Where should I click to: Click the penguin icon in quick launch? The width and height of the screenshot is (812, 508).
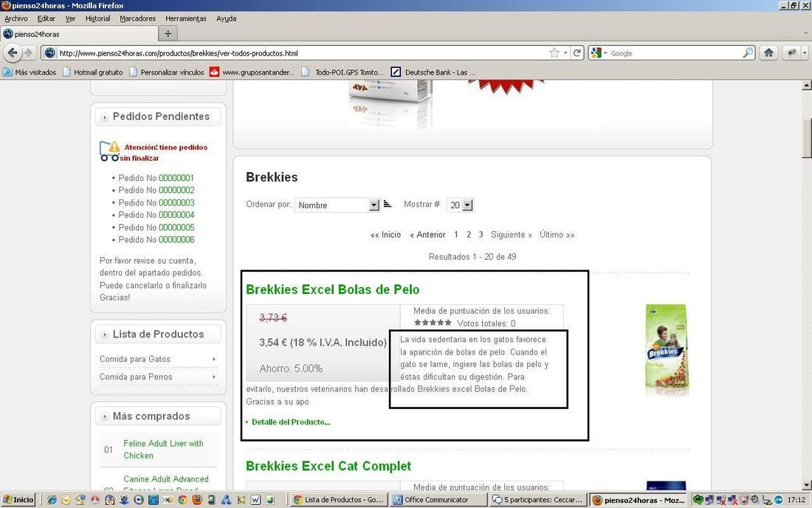point(109,500)
